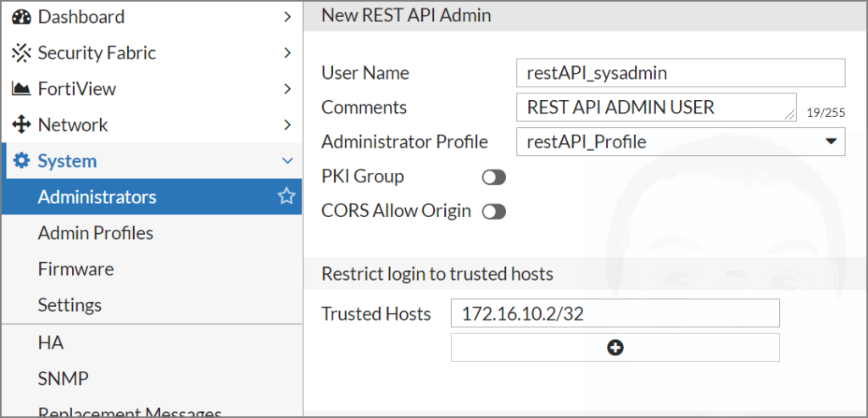Open the Administrator Profile dropdown
The width and height of the screenshot is (868, 418).
(x=681, y=142)
